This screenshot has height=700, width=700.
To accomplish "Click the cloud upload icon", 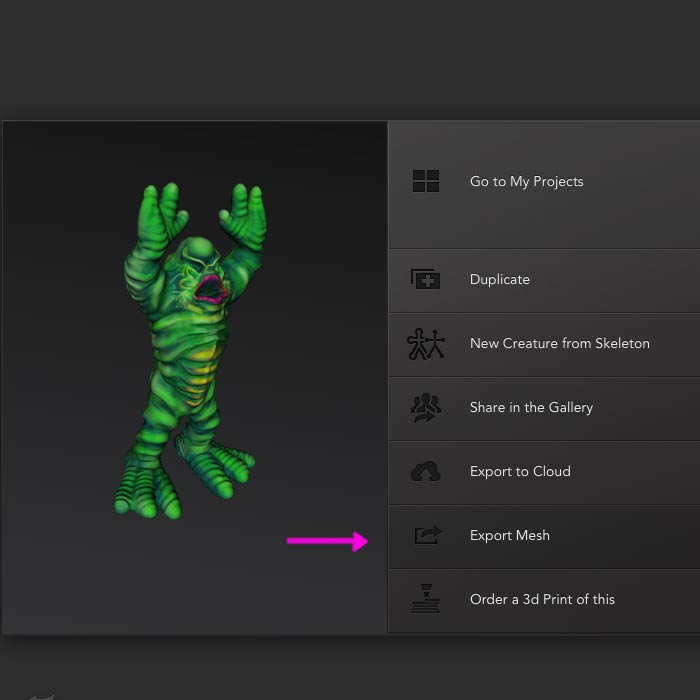I will click(426, 472).
